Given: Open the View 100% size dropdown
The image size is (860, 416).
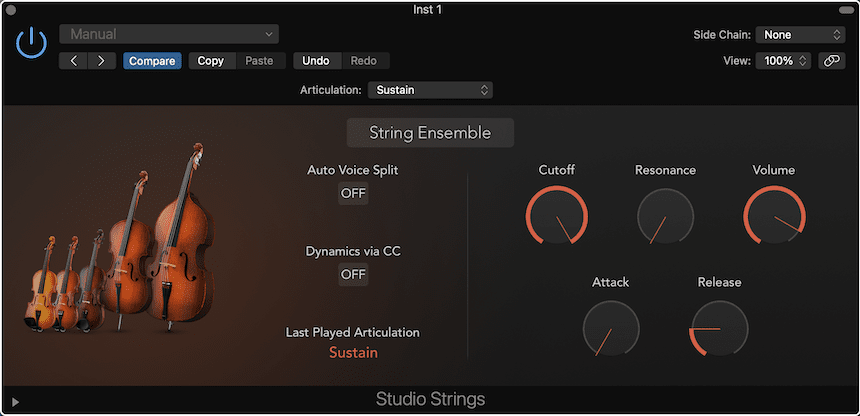Looking at the screenshot, I should (x=783, y=61).
